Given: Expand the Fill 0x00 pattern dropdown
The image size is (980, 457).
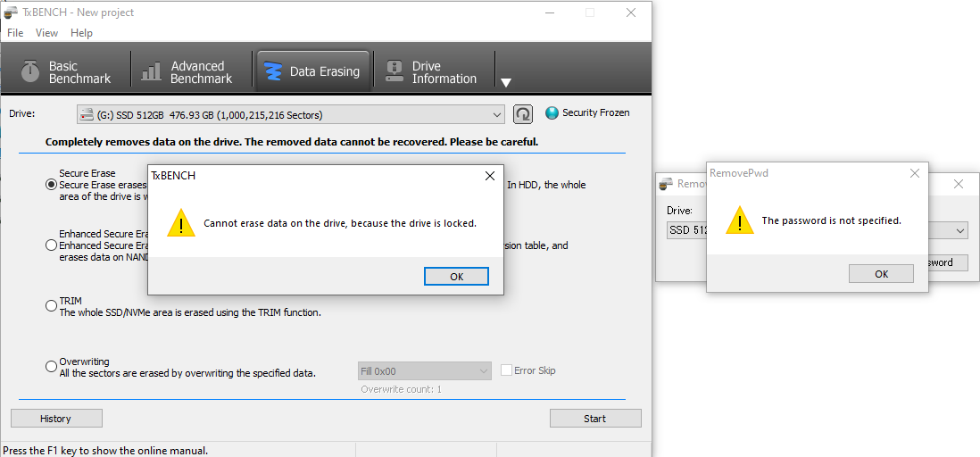Looking at the screenshot, I should click(x=483, y=371).
